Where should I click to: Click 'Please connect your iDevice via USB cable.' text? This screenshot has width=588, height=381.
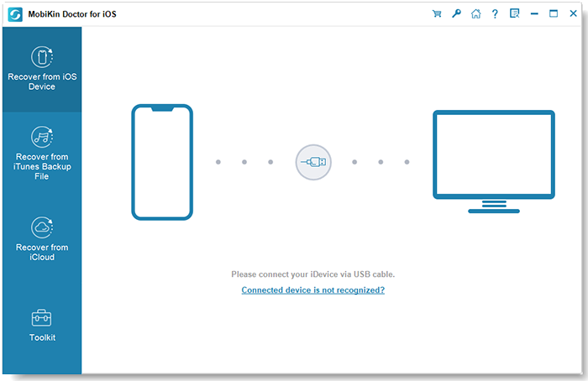coord(313,274)
